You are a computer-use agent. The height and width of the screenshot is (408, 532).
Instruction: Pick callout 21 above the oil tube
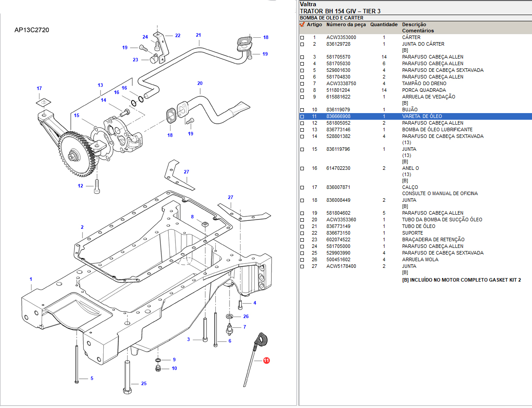coord(198,35)
